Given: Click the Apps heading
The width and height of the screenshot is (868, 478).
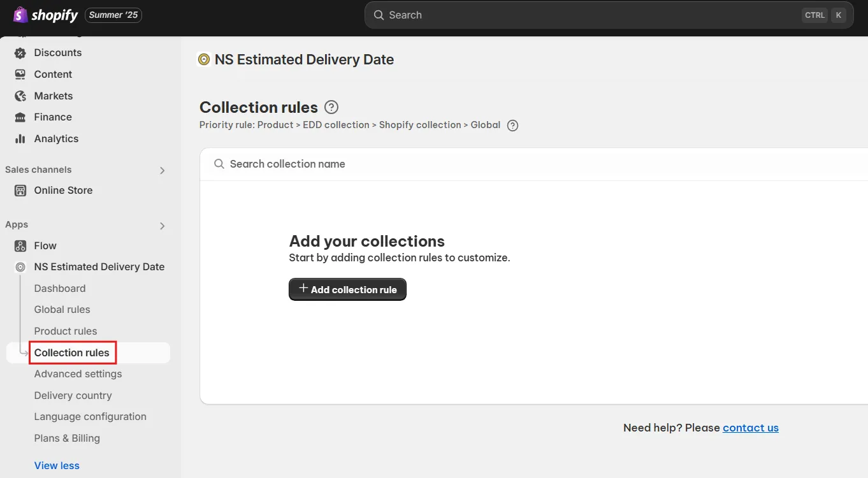Looking at the screenshot, I should 17,224.
